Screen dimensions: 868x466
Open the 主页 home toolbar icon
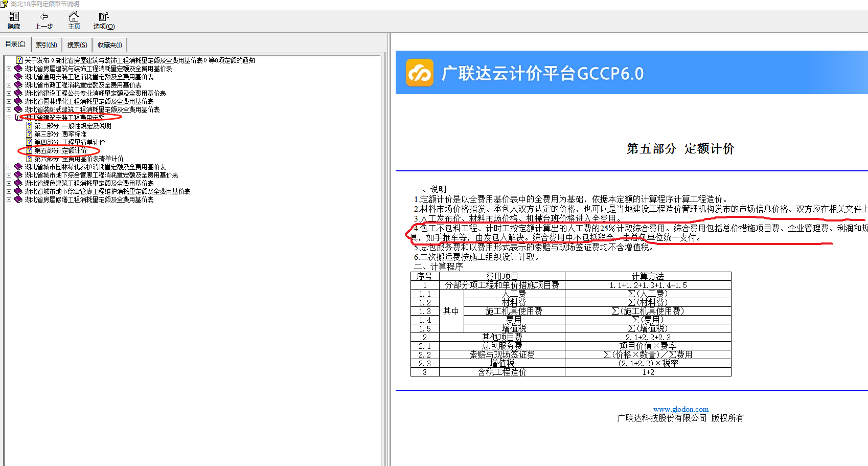[74, 20]
